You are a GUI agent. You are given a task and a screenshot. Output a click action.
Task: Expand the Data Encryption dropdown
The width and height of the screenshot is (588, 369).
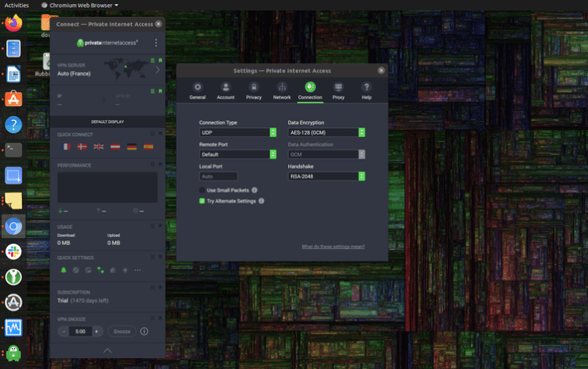tap(326, 132)
